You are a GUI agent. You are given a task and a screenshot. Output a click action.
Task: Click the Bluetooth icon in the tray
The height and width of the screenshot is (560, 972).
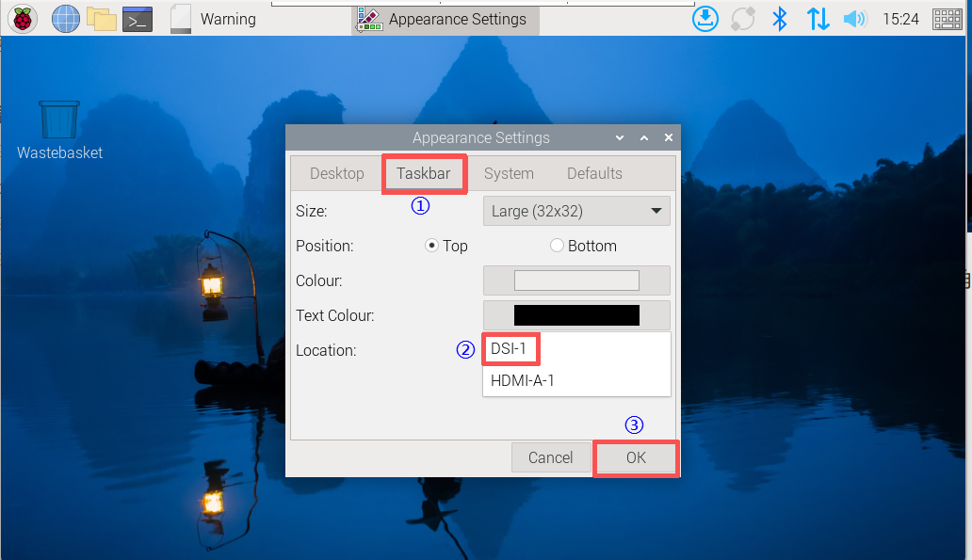tap(779, 19)
